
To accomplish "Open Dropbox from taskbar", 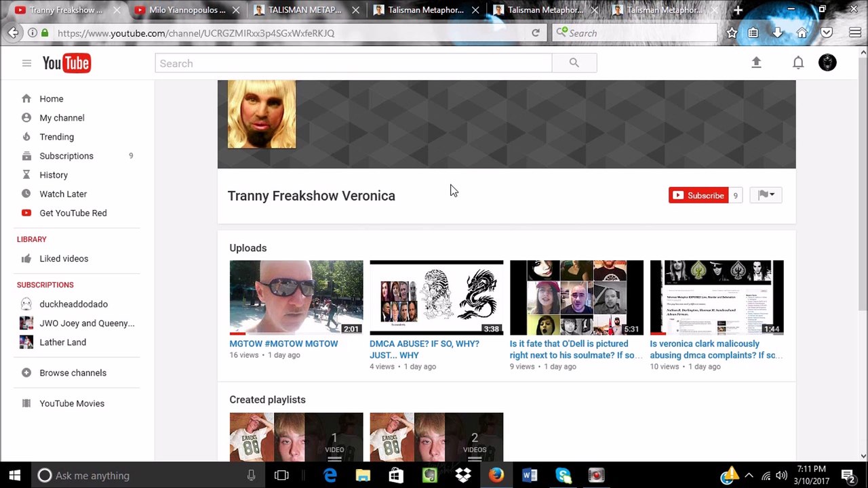I will tap(463, 475).
